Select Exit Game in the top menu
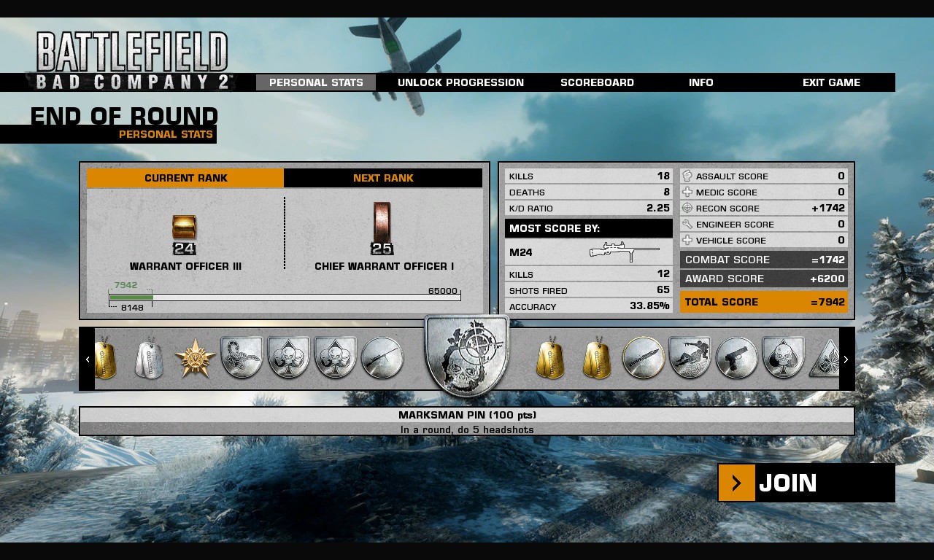Screen dimensions: 934x560 pyautogui.click(x=831, y=82)
